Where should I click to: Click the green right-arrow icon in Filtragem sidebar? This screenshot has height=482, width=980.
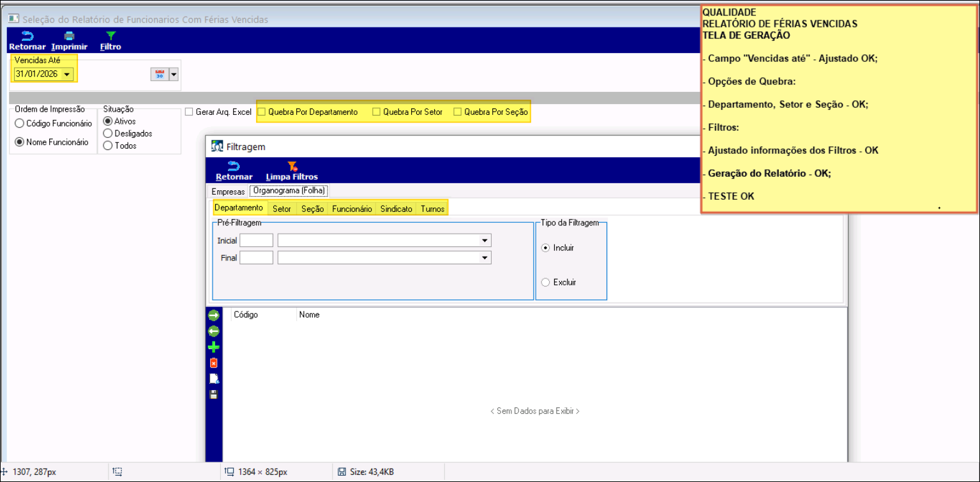click(x=213, y=315)
